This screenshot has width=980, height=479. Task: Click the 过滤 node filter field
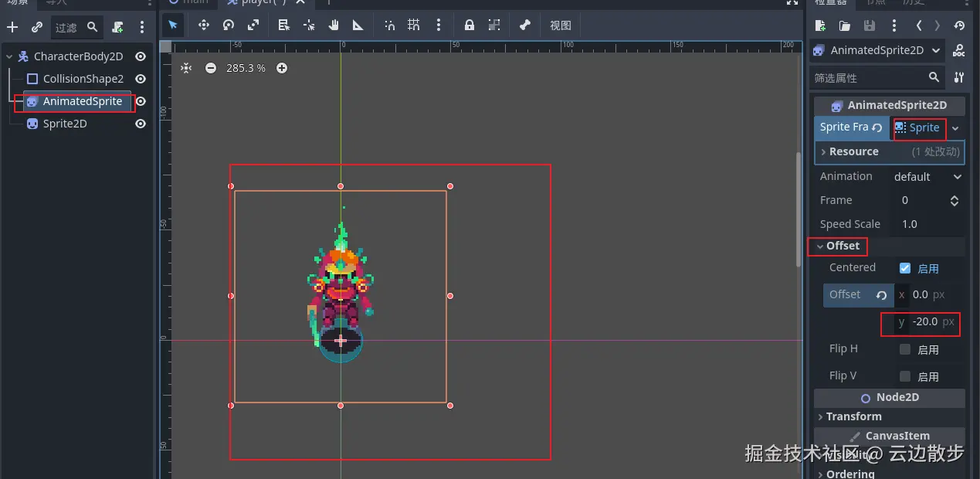point(76,27)
